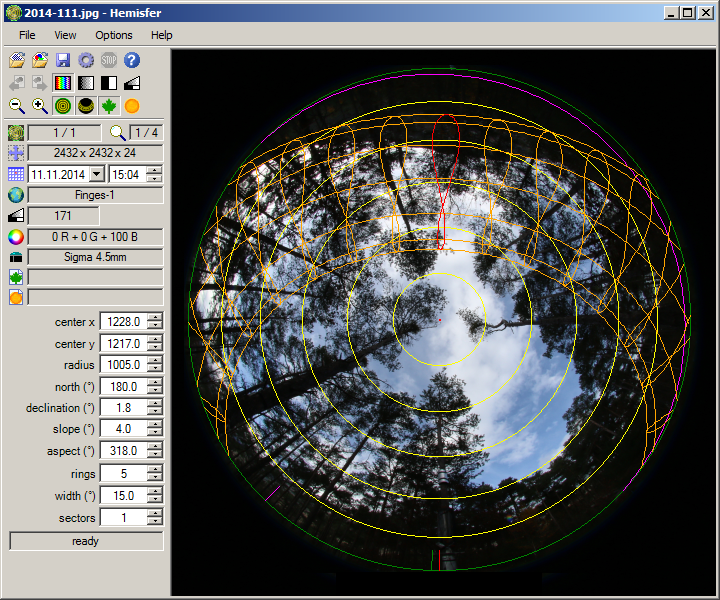The height and width of the screenshot is (600, 720).
Task: Click the gear calculate icon
Action: tap(86, 61)
